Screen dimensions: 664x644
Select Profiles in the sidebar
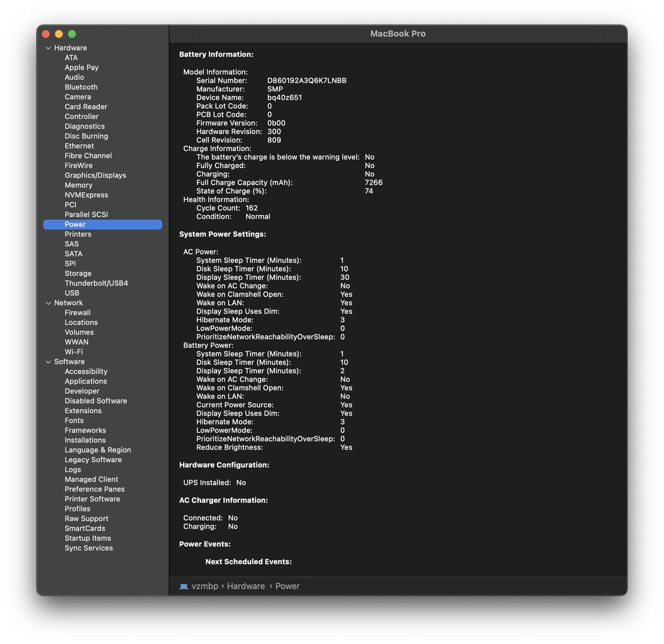[78, 509]
